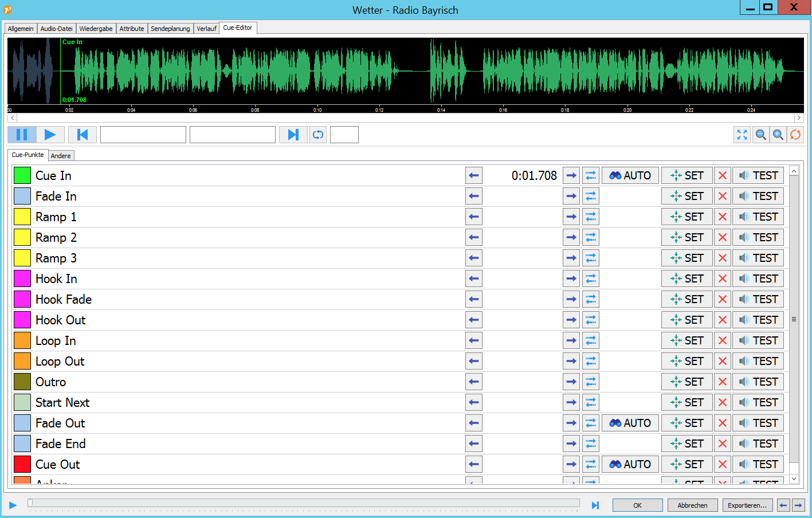Screen dimensions: 812x518
Task: Delete the Cue In point with red X
Action: (722, 176)
